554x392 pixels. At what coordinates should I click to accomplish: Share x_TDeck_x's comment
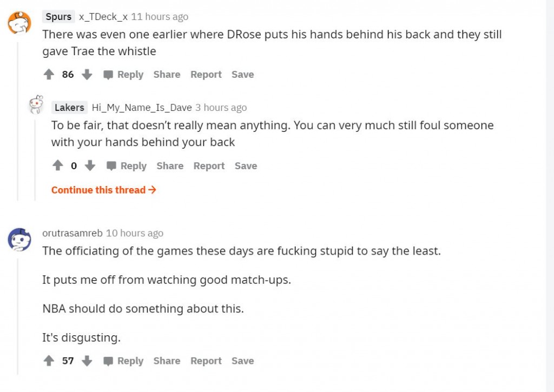pos(167,75)
